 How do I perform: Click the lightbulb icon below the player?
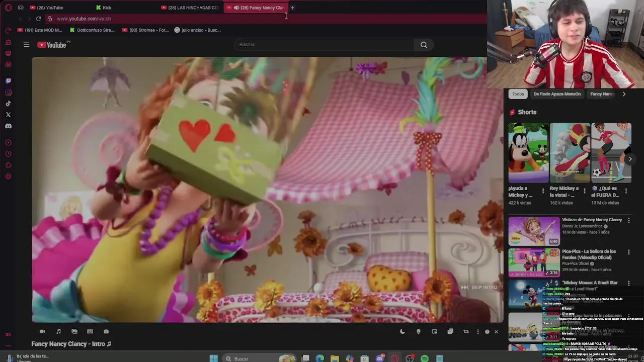pyautogui.click(x=418, y=331)
